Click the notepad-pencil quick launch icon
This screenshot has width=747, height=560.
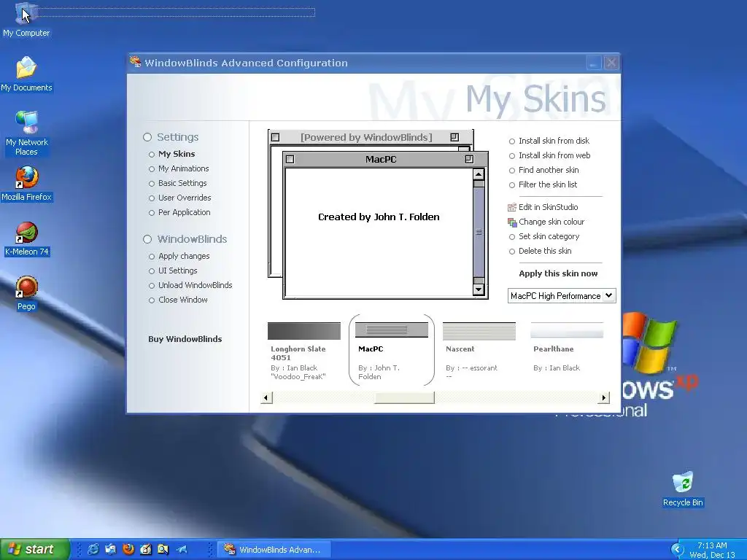[145, 549]
